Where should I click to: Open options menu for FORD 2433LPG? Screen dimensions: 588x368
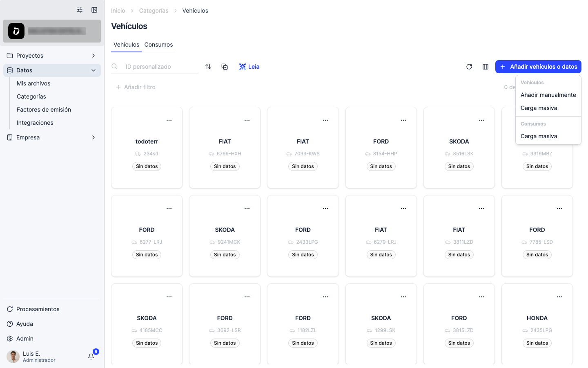pyautogui.click(x=325, y=209)
